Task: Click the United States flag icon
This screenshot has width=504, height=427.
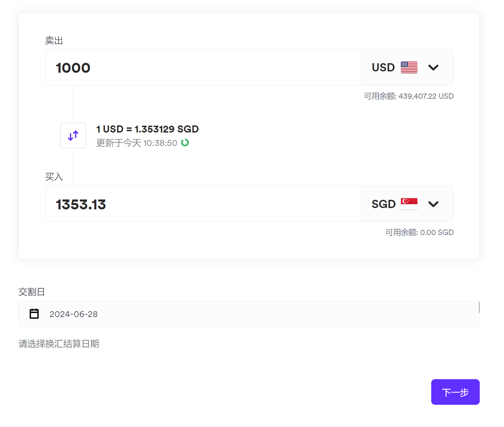Action: pos(409,67)
